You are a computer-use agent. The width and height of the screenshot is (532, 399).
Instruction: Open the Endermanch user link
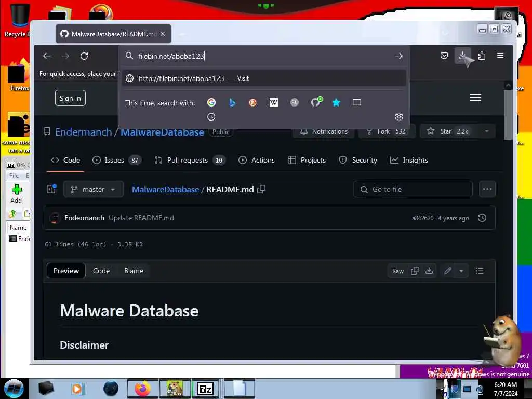(84, 132)
